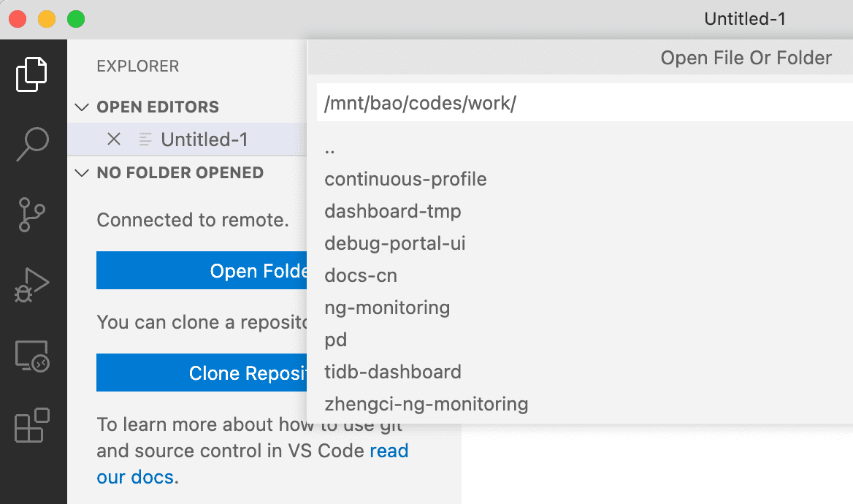Image resolution: width=853 pixels, height=504 pixels.
Task: Open the Source Control view icon
Action: coord(32,215)
